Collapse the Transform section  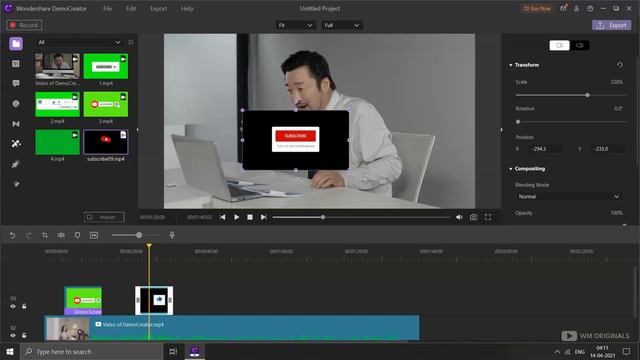pos(511,65)
